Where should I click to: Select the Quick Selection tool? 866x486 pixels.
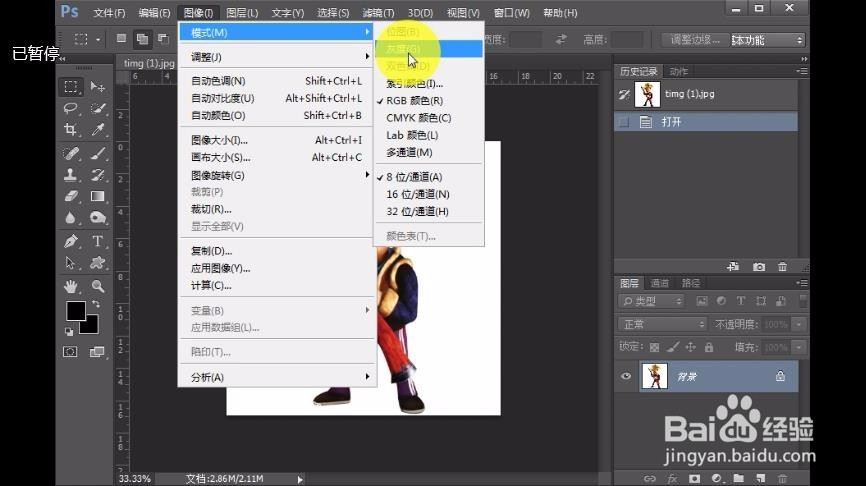[98, 108]
